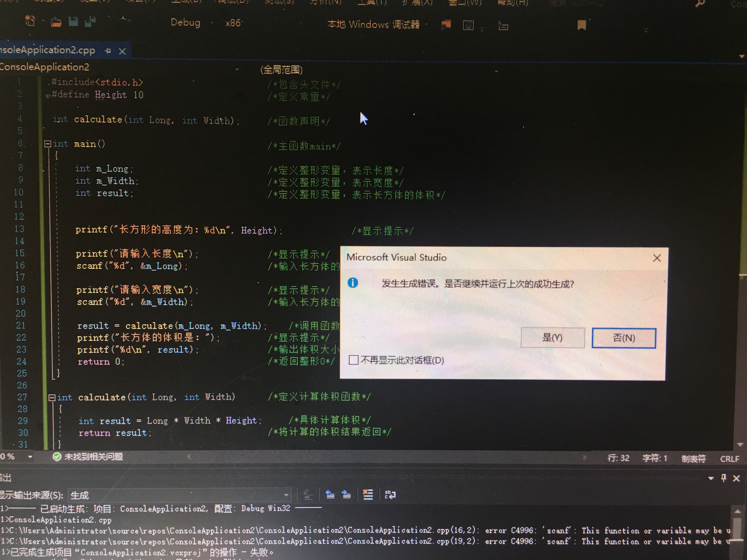This screenshot has width=747, height=560.
Task: Click the 未找到相关问题 status text
Action: [x=94, y=457]
